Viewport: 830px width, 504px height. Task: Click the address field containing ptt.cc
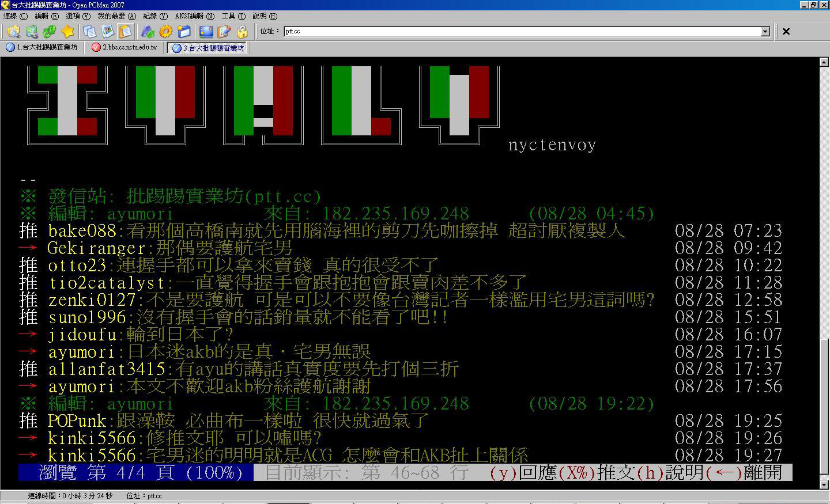[x=522, y=32]
